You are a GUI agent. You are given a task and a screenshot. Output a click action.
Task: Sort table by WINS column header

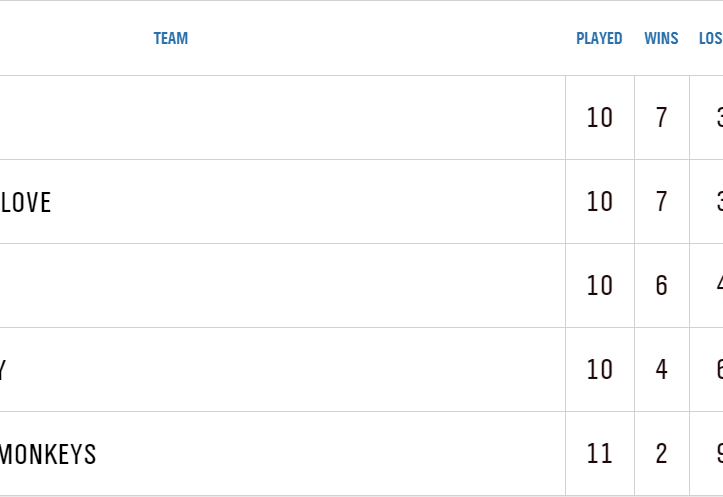[x=661, y=39]
